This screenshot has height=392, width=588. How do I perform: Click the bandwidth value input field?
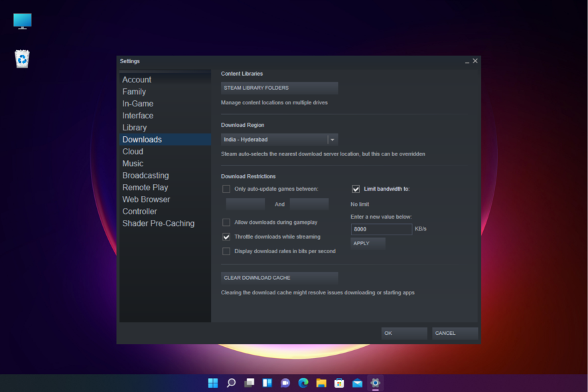[x=380, y=229]
